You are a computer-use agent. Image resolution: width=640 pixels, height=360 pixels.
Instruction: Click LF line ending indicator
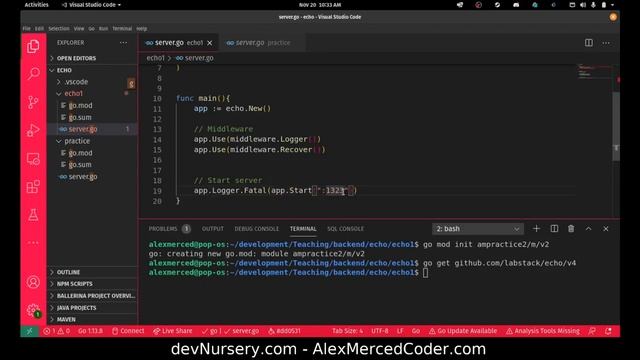click(x=400, y=331)
